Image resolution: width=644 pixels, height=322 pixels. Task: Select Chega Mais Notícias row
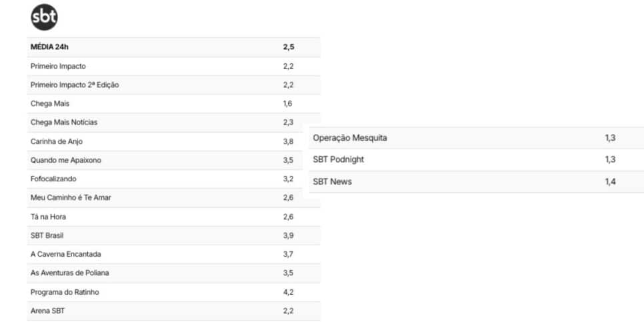[x=173, y=123]
